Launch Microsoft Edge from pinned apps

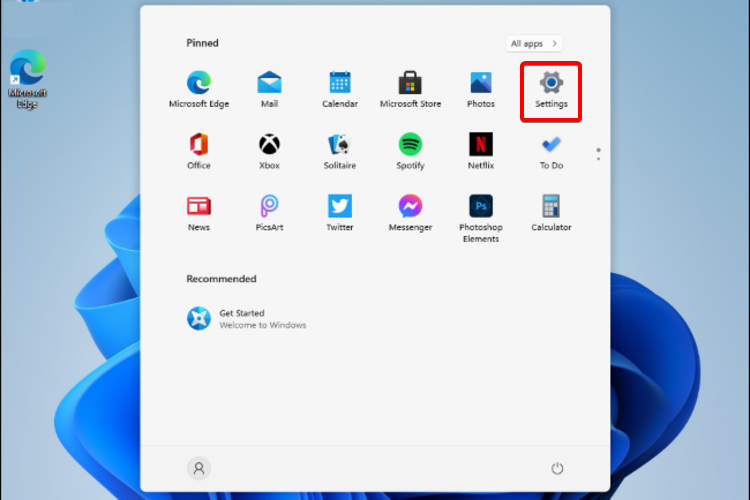pyautogui.click(x=199, y=89)
